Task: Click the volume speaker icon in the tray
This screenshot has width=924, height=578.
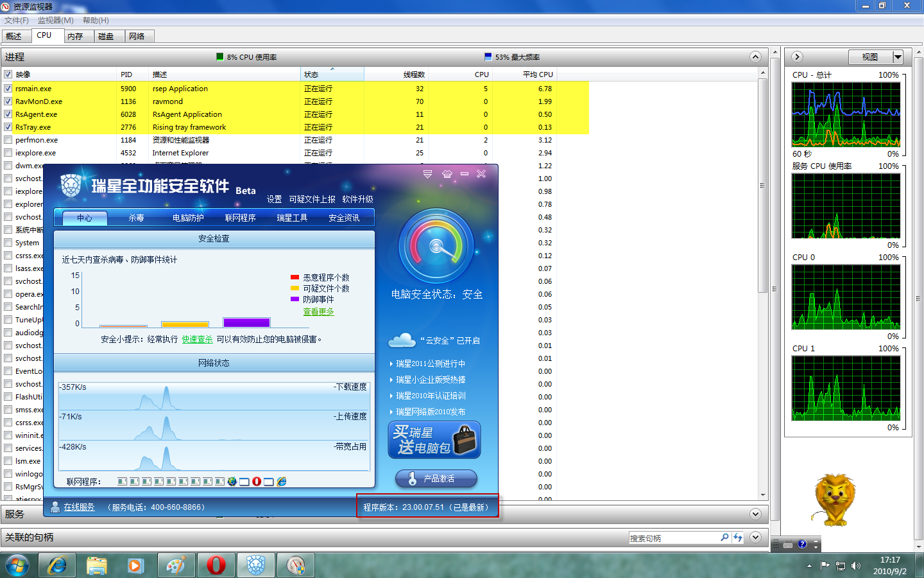Action: click(x=855, y=566)
